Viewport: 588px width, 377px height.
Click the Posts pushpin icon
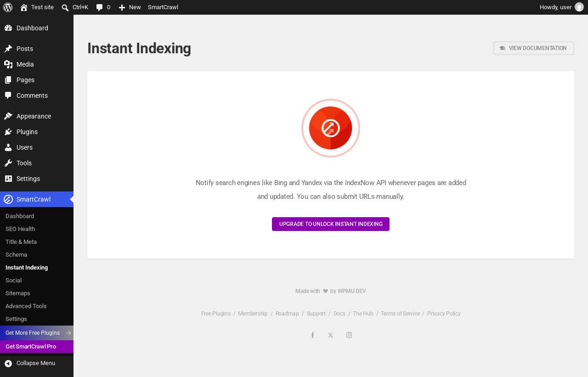coord(8,49)
